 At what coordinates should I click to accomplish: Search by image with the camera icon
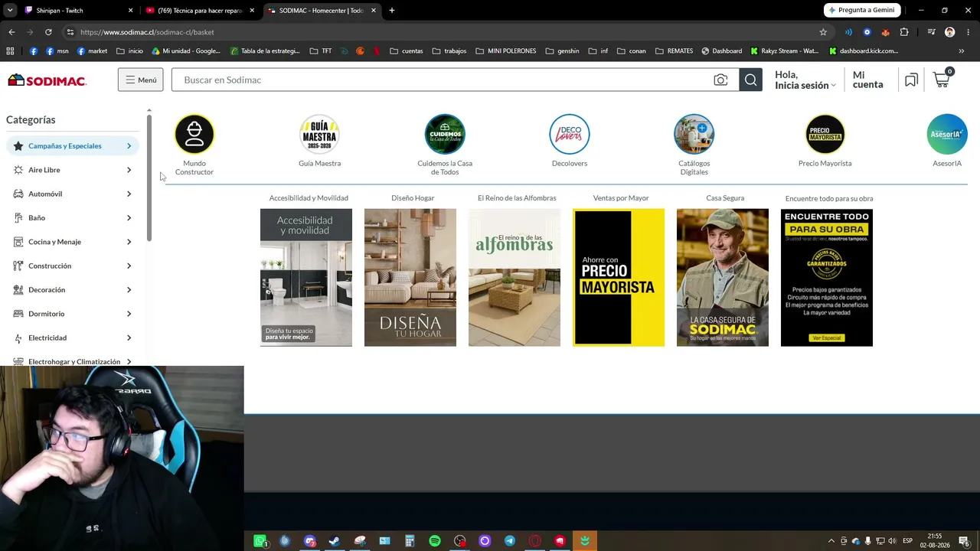(x=720, y=80)
